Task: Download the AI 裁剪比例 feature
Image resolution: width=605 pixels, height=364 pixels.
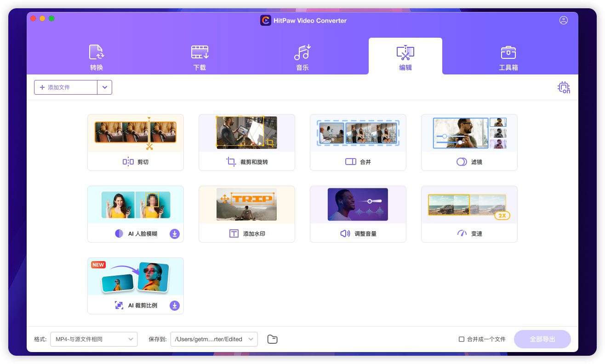Action: (x=174, y=306)
